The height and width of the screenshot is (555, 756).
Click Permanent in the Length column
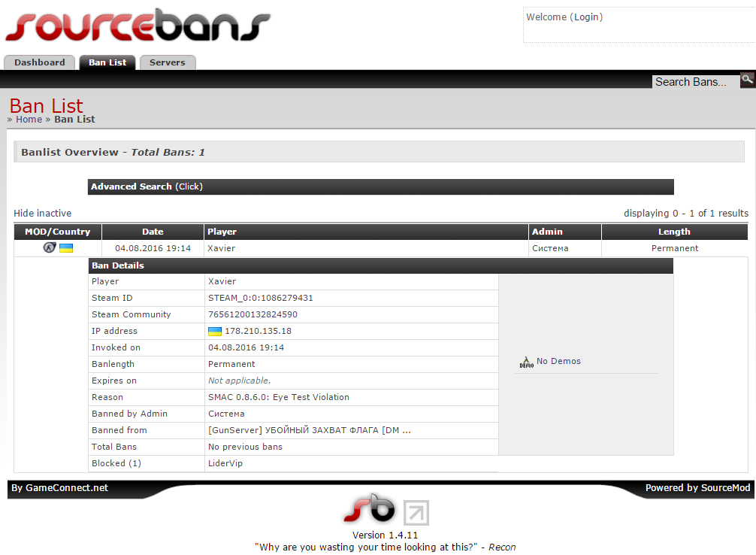[675, 248]
